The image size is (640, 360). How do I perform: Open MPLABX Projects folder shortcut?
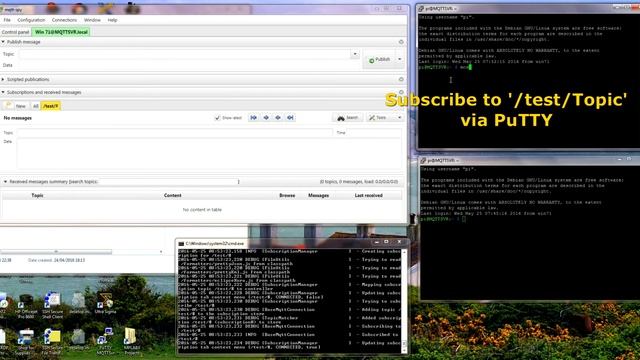pyautogui.click(x=131, y=341)
